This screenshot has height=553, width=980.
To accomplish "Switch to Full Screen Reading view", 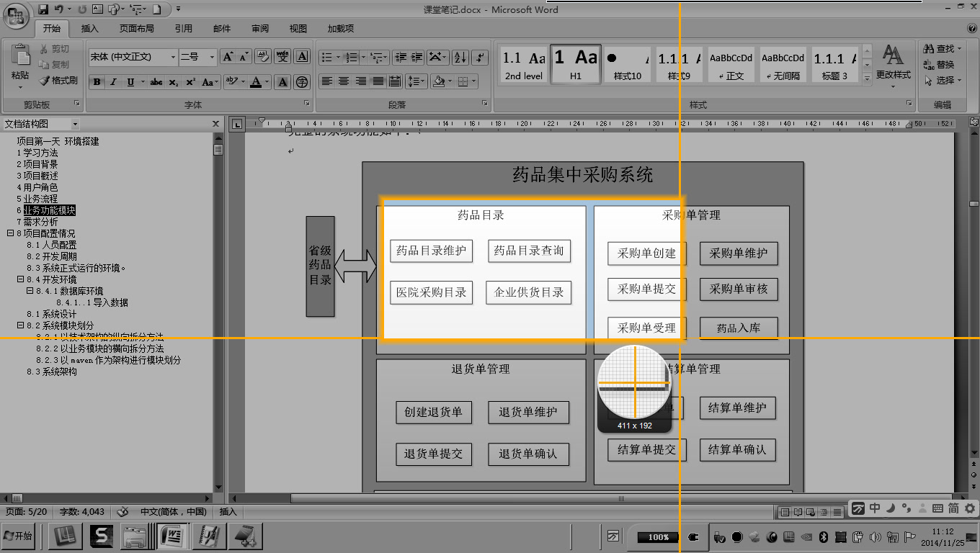I will pos(798,511).
